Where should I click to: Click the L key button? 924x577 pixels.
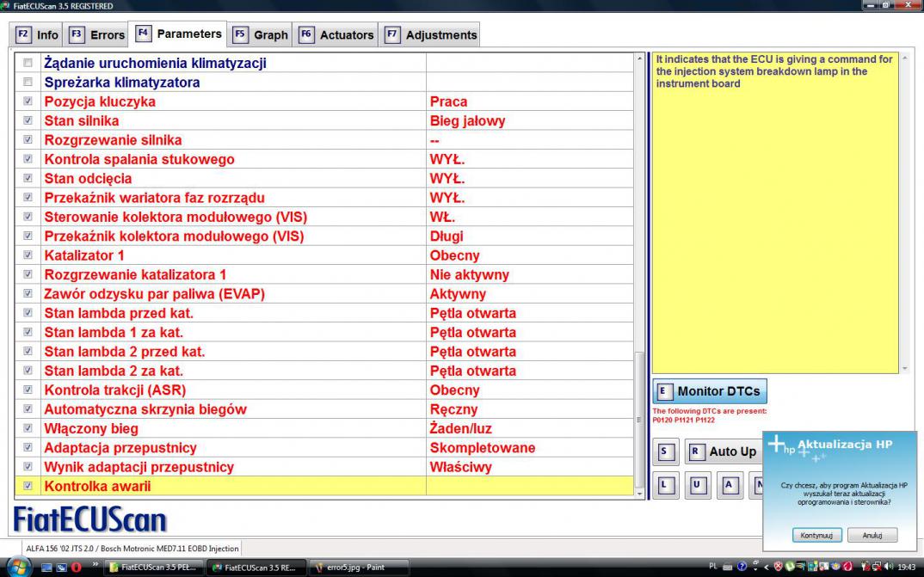click(663, 485)
